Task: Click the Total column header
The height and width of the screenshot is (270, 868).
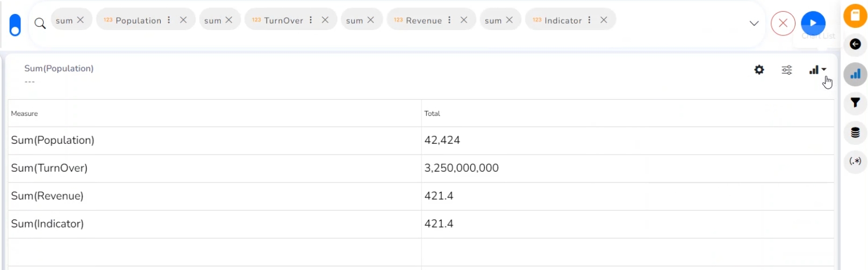Action: click(432, 113)
